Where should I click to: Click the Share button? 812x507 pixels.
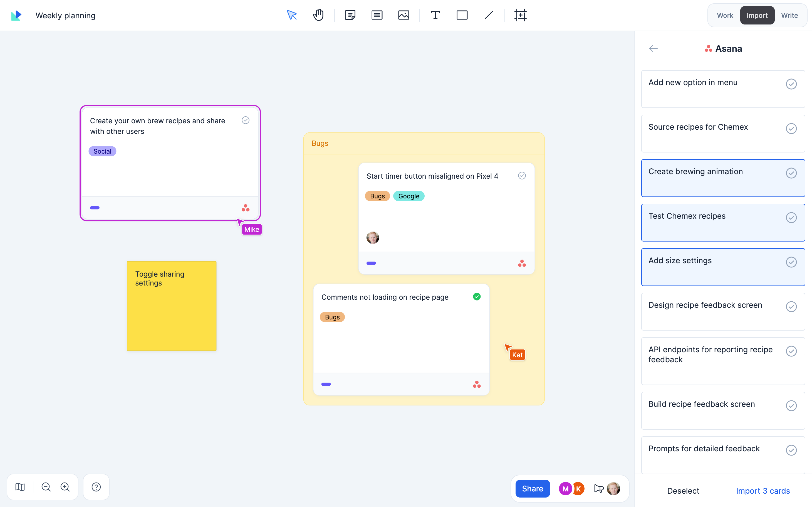tap(533, 489)
